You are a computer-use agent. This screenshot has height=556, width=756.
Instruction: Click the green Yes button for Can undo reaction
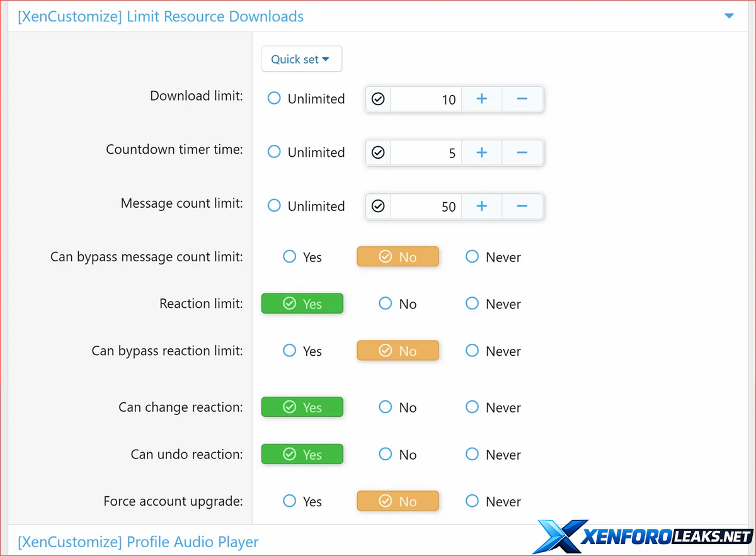(302, 454)
